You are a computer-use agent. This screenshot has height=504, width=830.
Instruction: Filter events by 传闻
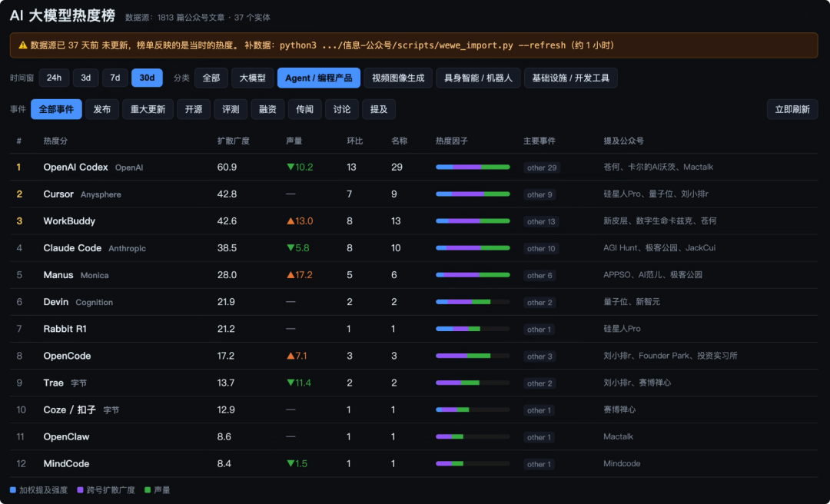click(x=305, y=109)
